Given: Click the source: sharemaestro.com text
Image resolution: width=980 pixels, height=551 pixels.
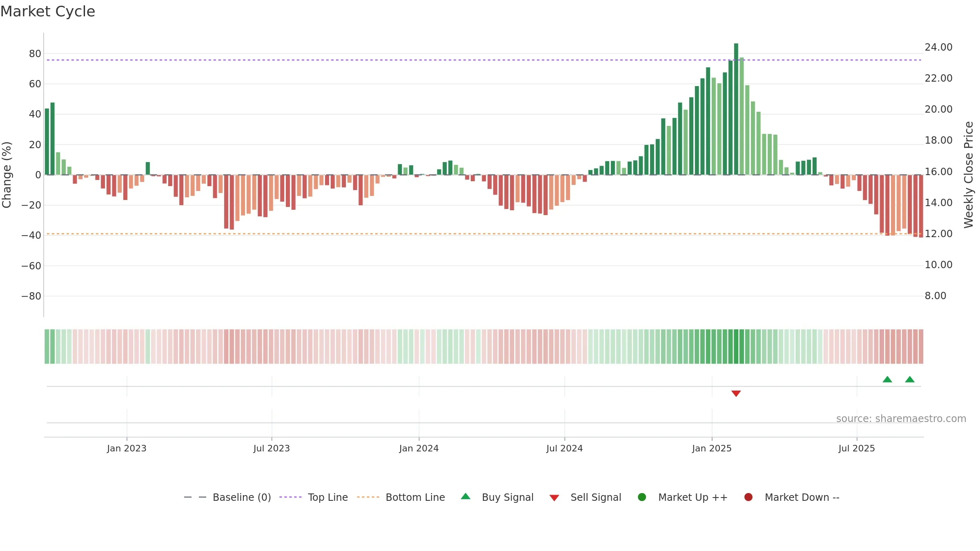Looking at the screenshot, I should [901, 418].
